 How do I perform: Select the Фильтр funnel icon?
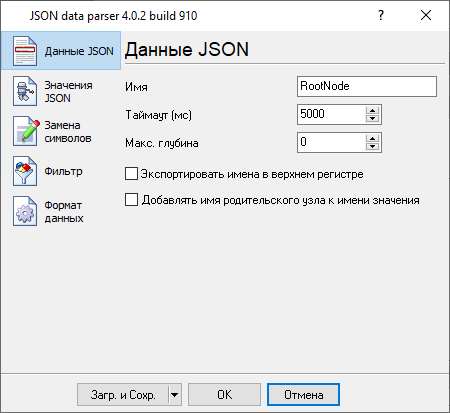[25, 171]
